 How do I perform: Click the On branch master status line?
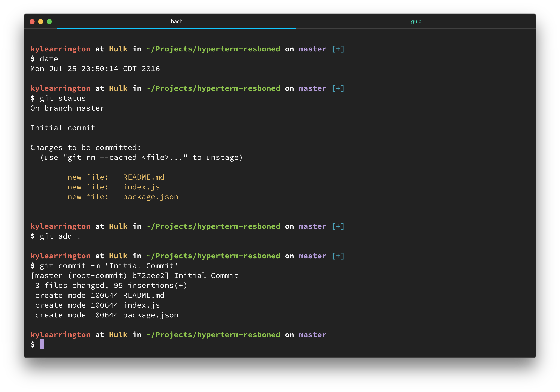click(x=67, y=108)
